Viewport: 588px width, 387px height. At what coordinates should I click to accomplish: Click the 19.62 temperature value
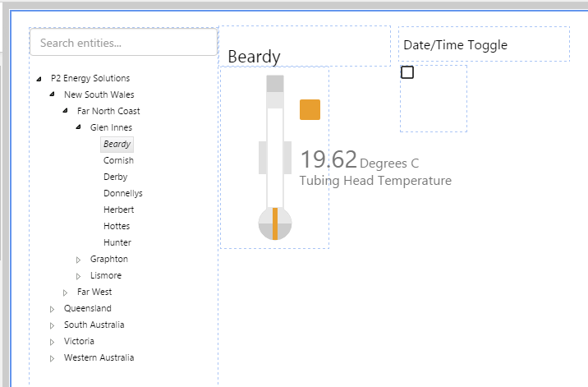pyautogui.click(x=328, y=159)
